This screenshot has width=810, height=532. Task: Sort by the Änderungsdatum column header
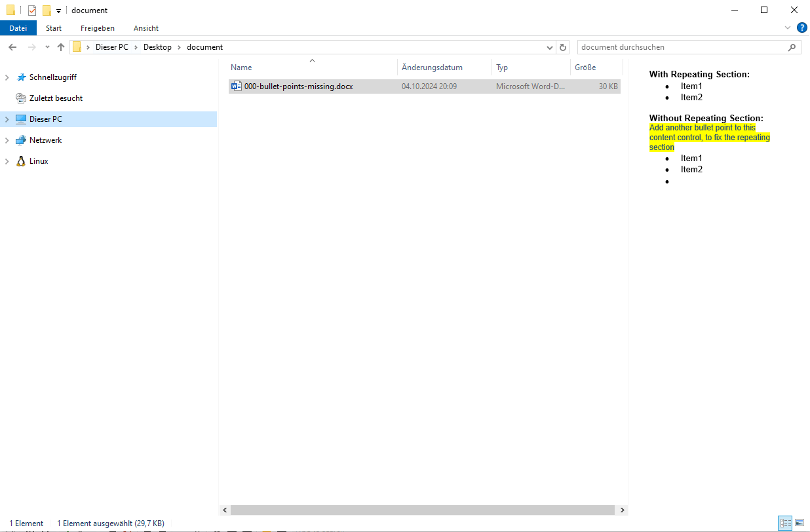[x=444, y=67]
